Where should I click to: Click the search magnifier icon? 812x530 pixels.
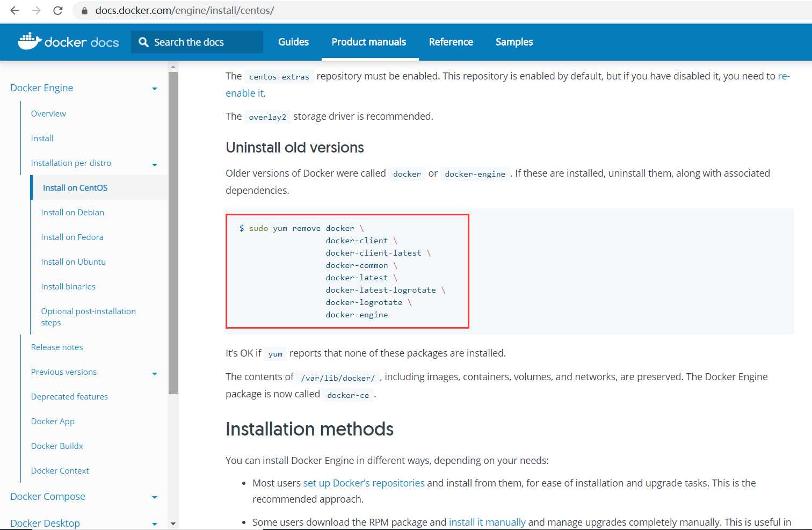pyautogui.click(x=143, y=42)
